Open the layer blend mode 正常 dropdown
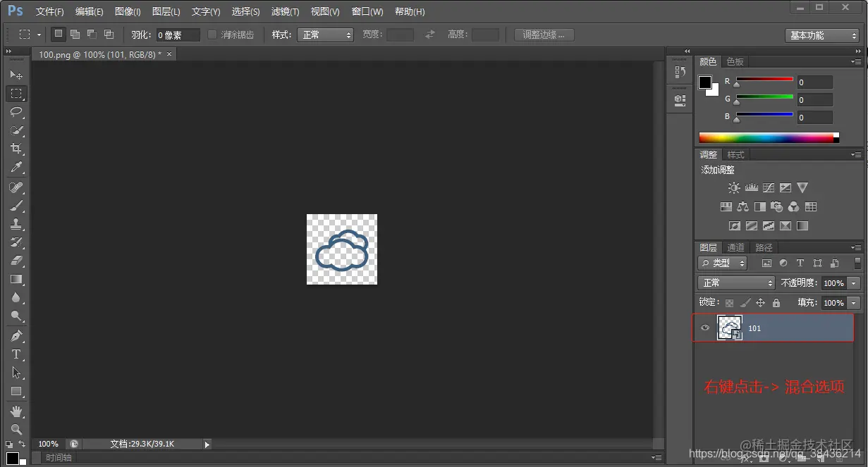Screen dimensions: 868x467 click(736, 282)
